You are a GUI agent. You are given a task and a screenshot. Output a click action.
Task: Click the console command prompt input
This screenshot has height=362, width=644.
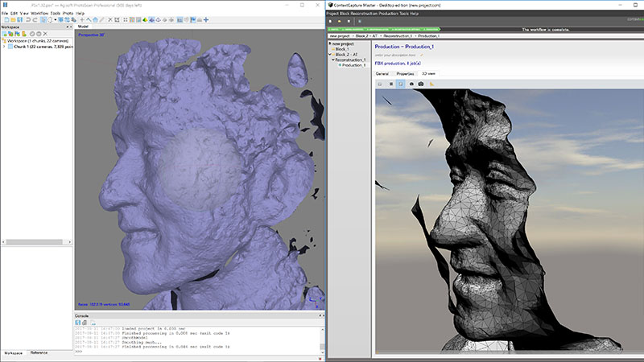[x=197, y=352]
